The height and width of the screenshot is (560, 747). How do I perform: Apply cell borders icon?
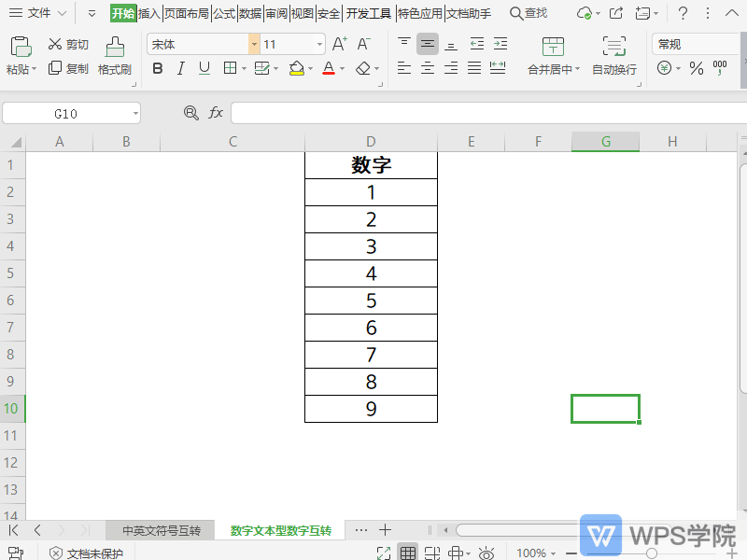230,68
